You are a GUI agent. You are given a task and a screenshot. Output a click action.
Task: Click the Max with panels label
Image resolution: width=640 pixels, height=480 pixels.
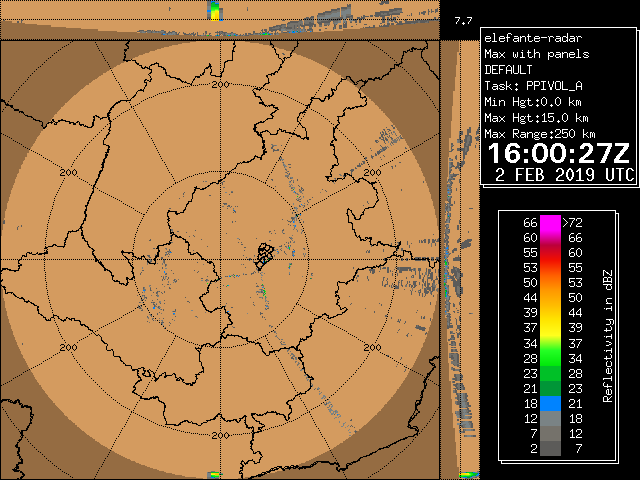click(x=536, y=54)
